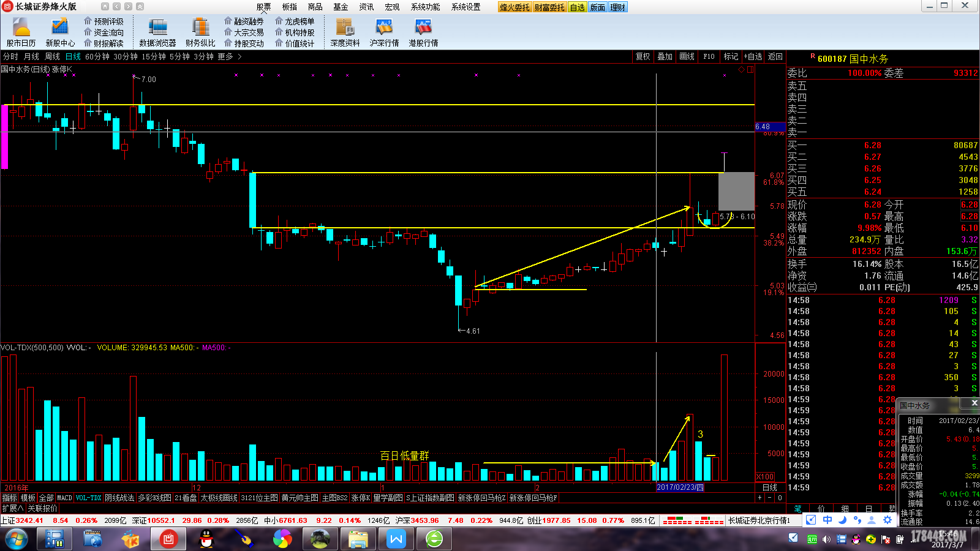Open the 资讯 menu
980x551 pixels.
(x=366, y=7)
